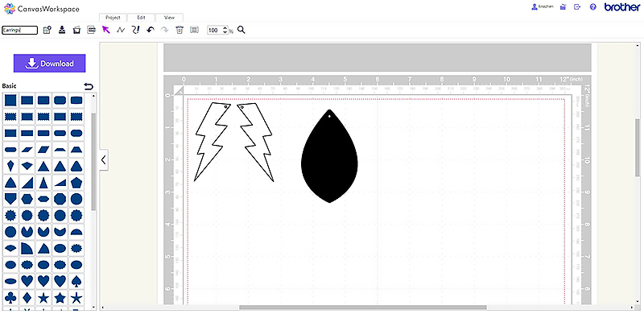Insert the large square basic shape
This screenshot has width=644, height=314.
[x=10, y=101]
